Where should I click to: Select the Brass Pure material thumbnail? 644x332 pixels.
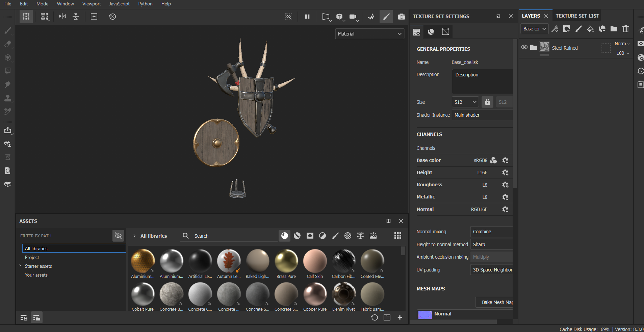pos(286,261)
